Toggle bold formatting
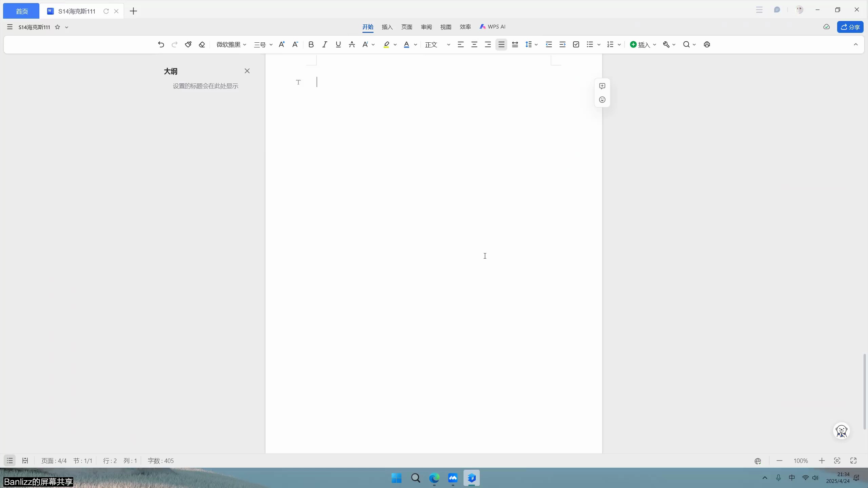Screen dimensions: 868x488 pos(311,44)
